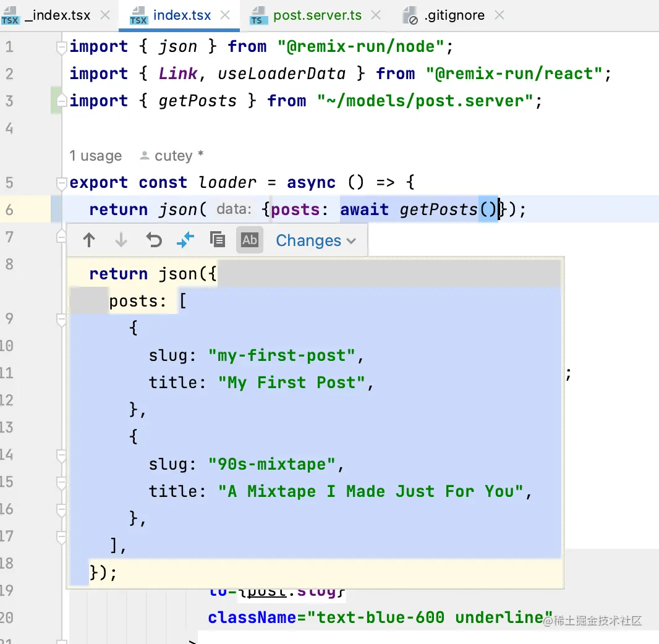This screenshot has height=644, width=659.
Task: Click className="text-blue-600 underline" attribute
Action: (x=380, y=617)
